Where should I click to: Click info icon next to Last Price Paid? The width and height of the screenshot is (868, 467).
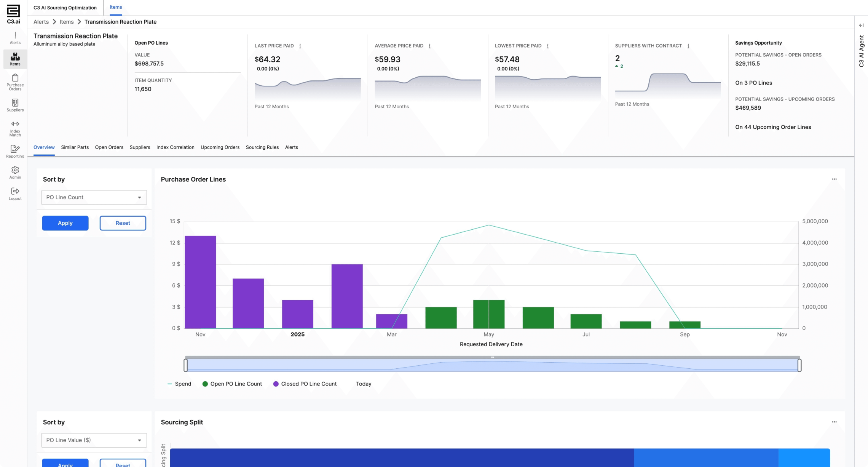pos(300,46)
